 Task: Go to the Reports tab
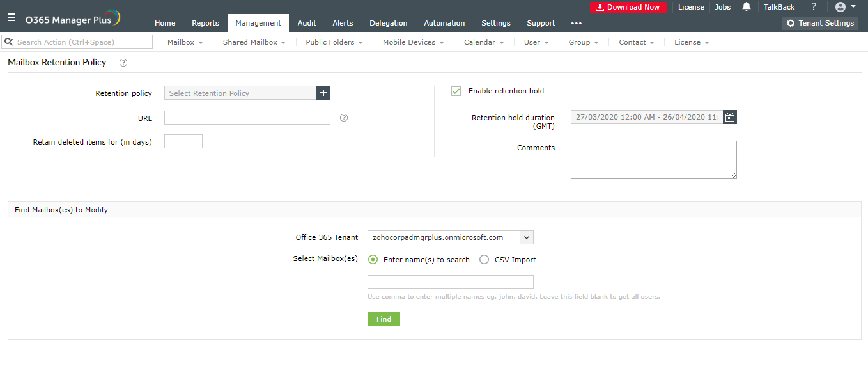(x=205, y=23)
